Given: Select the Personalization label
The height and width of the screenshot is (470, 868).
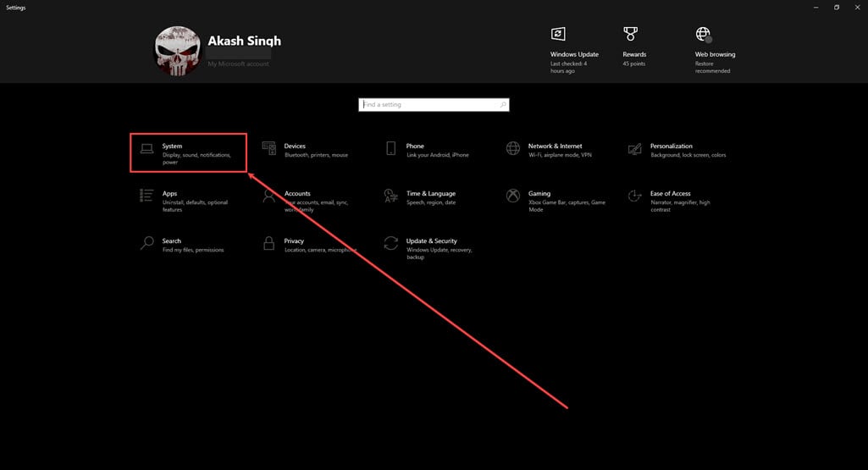Looking at the screenshot, I should coord(671,147).
